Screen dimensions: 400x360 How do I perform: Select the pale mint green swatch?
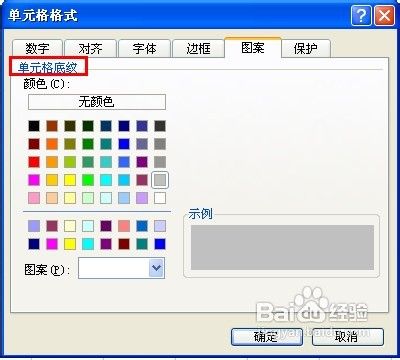(x=88, y=198)
